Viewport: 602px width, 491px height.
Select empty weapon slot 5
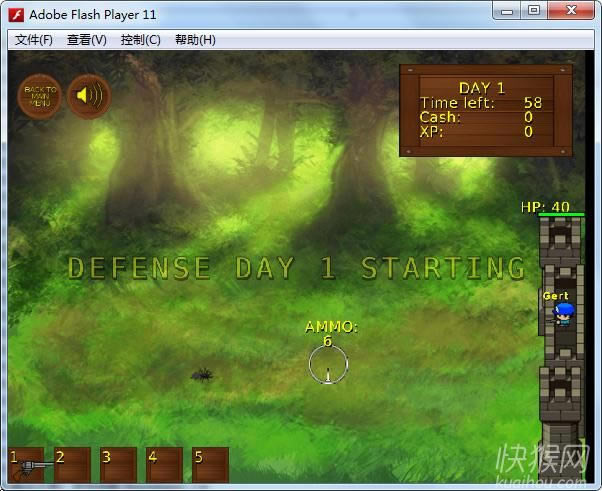[x=210, y=465]
